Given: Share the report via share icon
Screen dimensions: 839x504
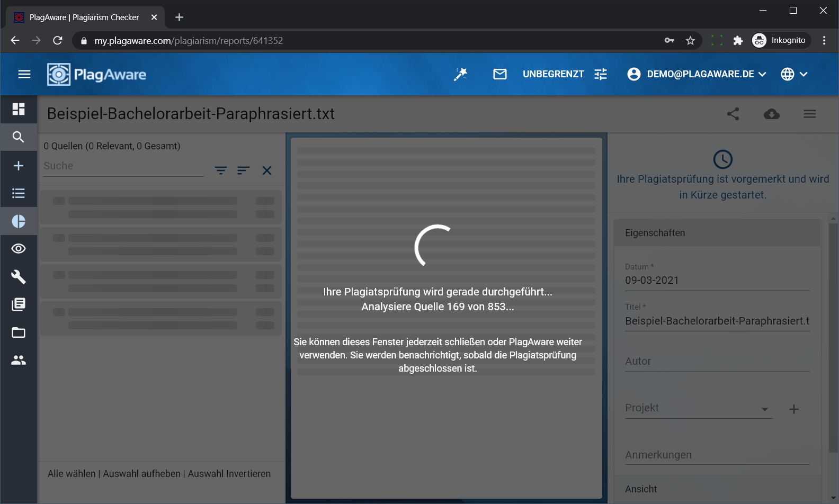Looking at the screenshot, I should (x=733, y=114).
